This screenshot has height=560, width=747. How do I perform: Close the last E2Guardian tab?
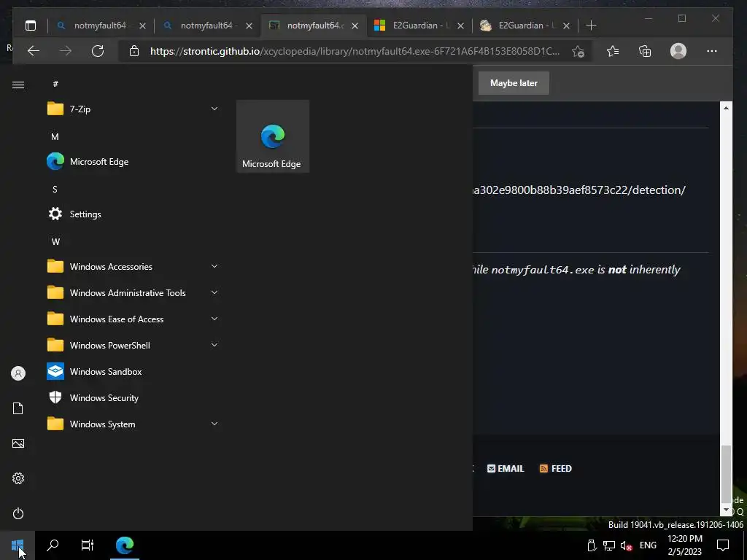point(566,26)
